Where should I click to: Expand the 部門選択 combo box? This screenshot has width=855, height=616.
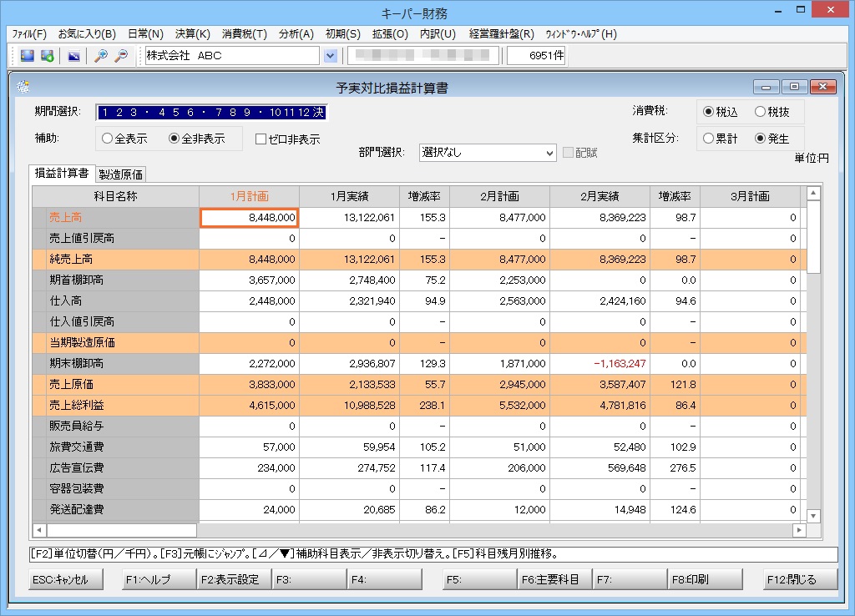[x=549, y=154]
